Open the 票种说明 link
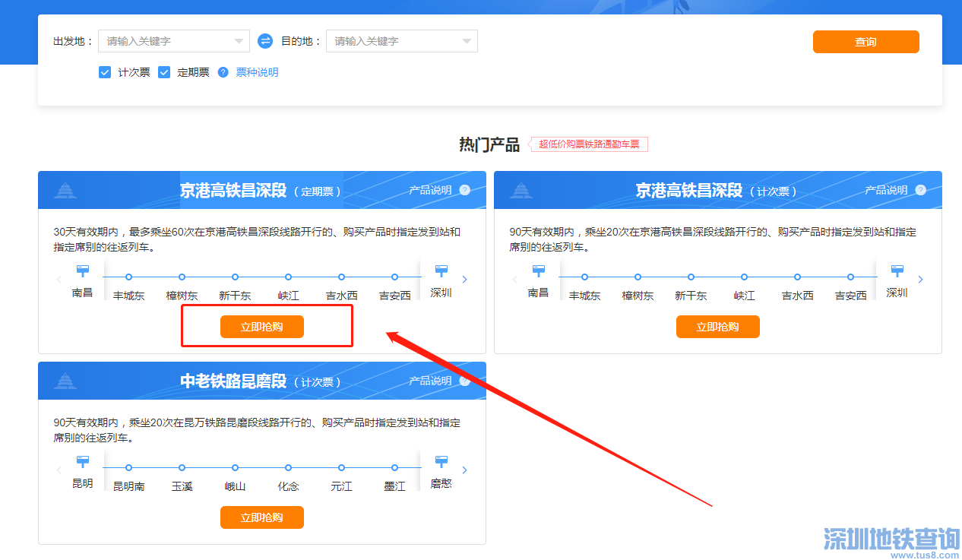 click(x=257, y=72)
